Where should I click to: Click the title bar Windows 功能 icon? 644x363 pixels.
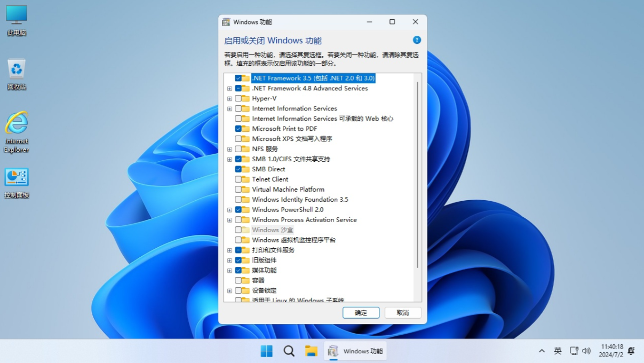point(226,22)
